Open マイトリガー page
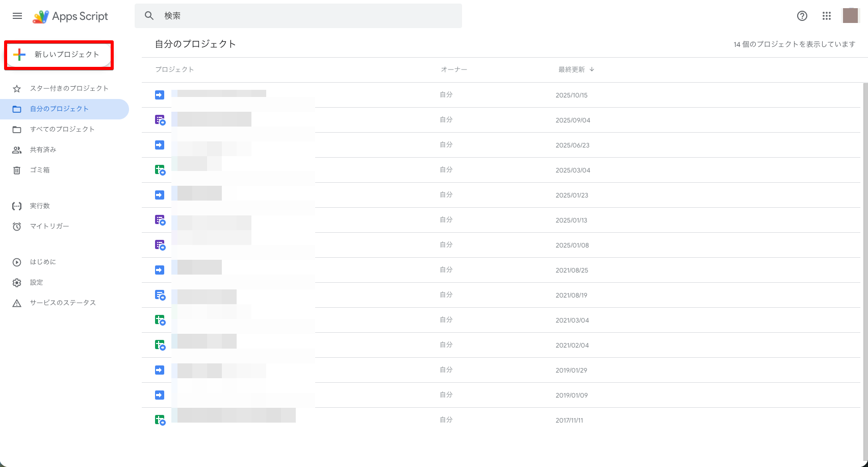Image resolution: width=868 pixels, height=467 pixels. coord(49,226)
